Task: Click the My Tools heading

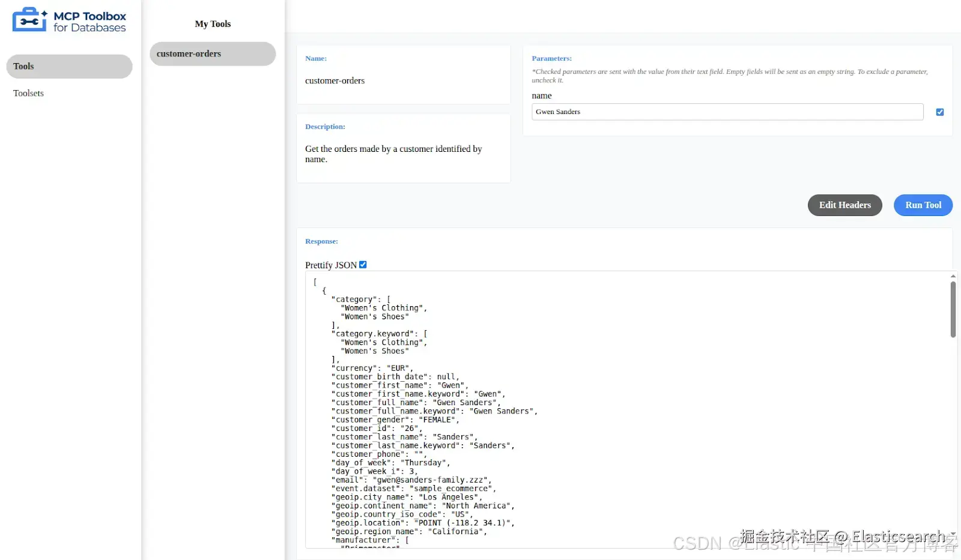Action: 213,24
